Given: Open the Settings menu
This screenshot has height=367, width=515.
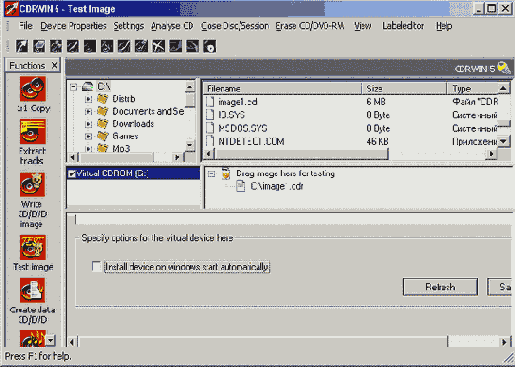Looking at the screenshot, I should point(129,26).
